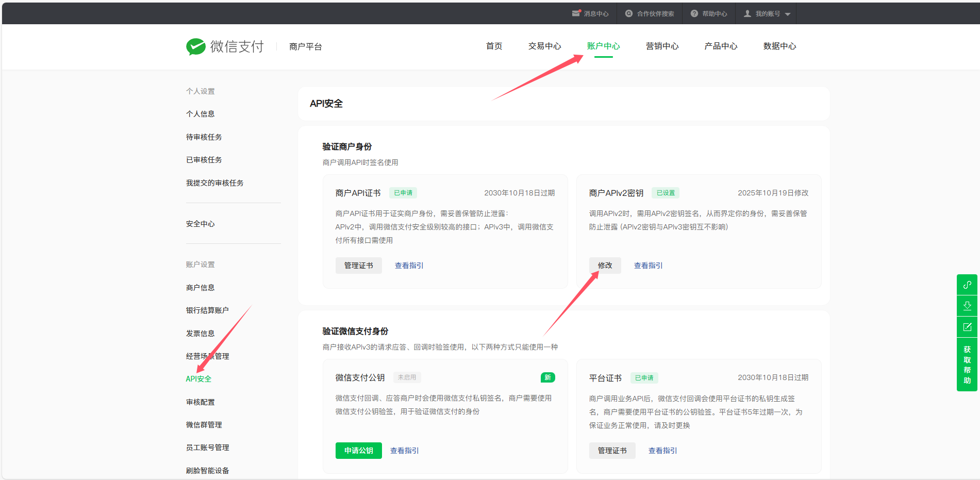Click the 我的账号 user avatar icon
This screenshot has width=980, height=480.
pyautogui.click(x=747, y=13)
